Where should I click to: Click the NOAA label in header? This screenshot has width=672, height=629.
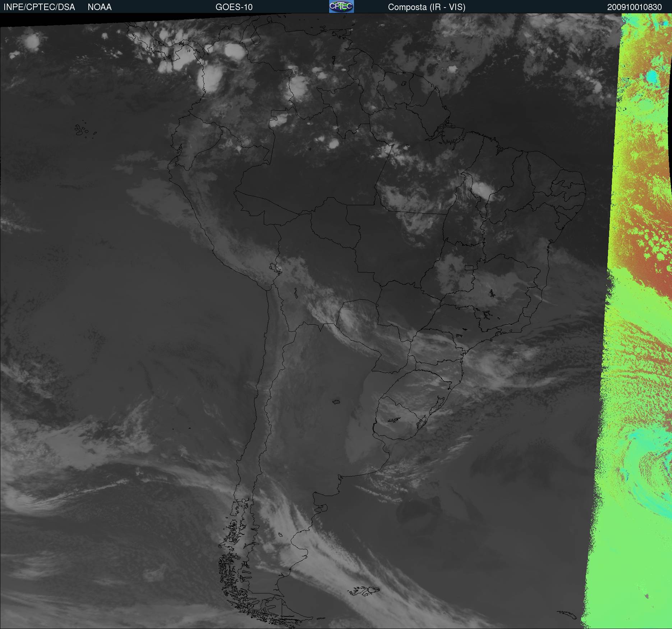(100, 7)
